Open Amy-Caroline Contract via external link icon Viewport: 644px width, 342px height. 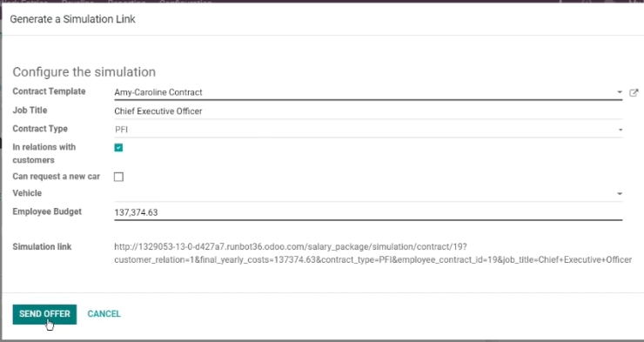pos(634,93)
